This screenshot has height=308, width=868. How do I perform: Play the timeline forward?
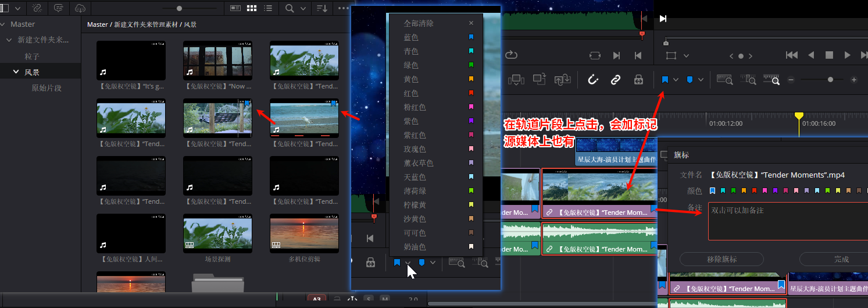click(848, 55)
